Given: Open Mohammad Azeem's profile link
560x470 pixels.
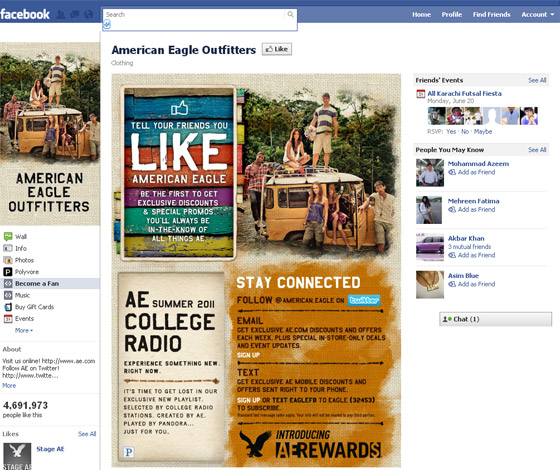Looking at the screenshot, I should [x=478, y=164].
